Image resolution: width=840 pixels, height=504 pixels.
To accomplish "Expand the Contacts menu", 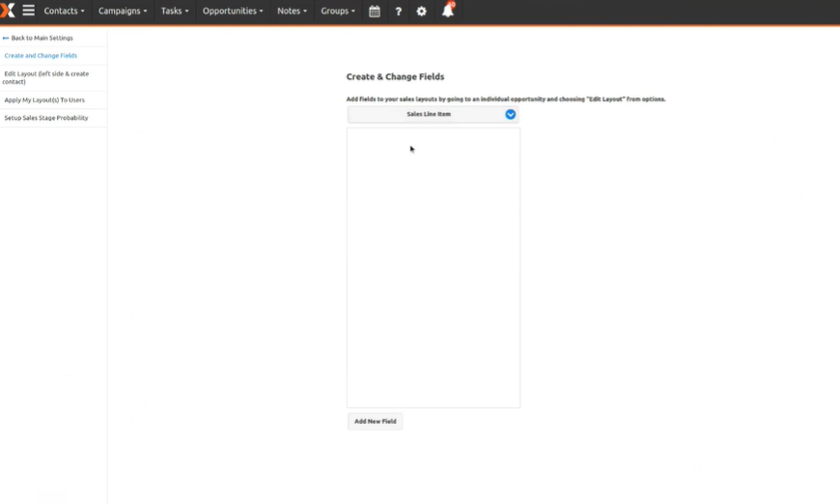I will coord(64,12).
